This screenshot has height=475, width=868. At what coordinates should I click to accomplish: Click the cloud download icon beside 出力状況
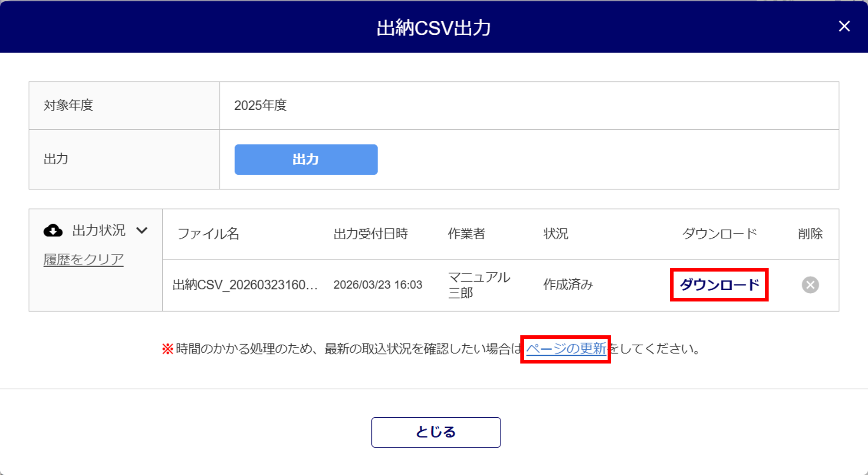pyautogui.click(x=53, y=230)
